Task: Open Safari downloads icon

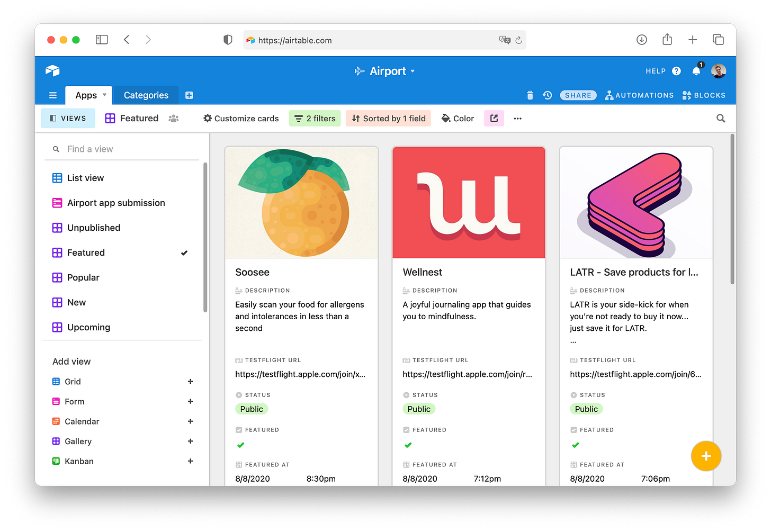Action: pos(642,40)
